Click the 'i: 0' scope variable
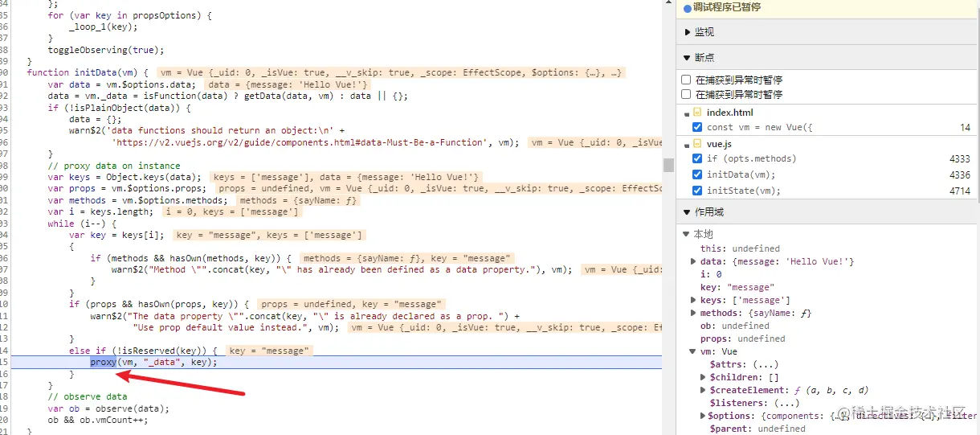This screenshot has width=980, height=435. tap(709, 274)
